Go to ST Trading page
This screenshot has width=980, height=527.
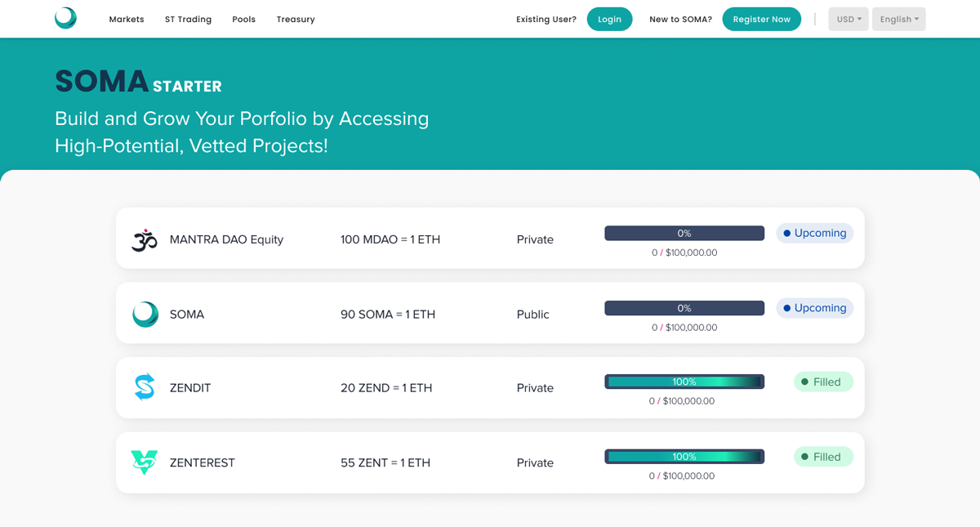(188, 19)
